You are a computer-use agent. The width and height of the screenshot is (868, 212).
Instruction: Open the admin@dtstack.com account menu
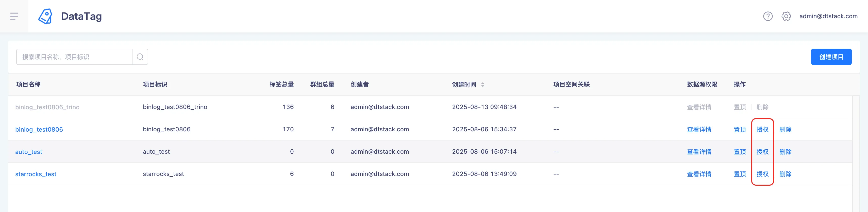828,16
